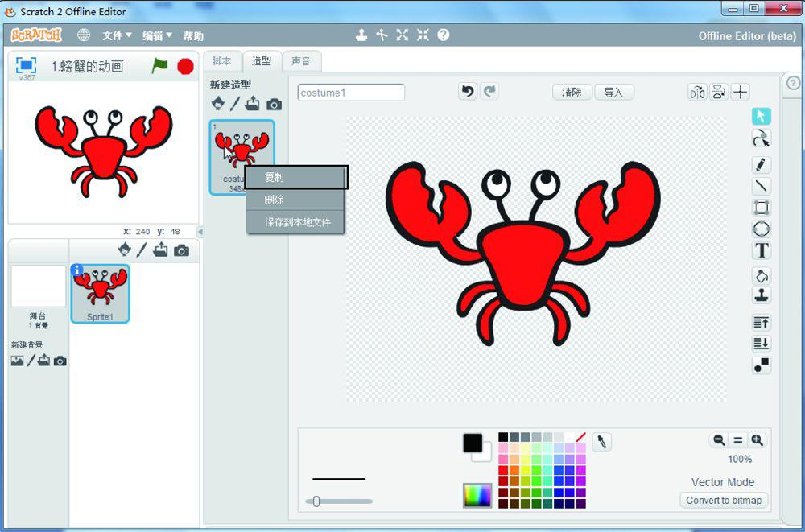This screenshot has height=532, width=805.
Task: Choose the Reshape tool
Action: (761, 138)
